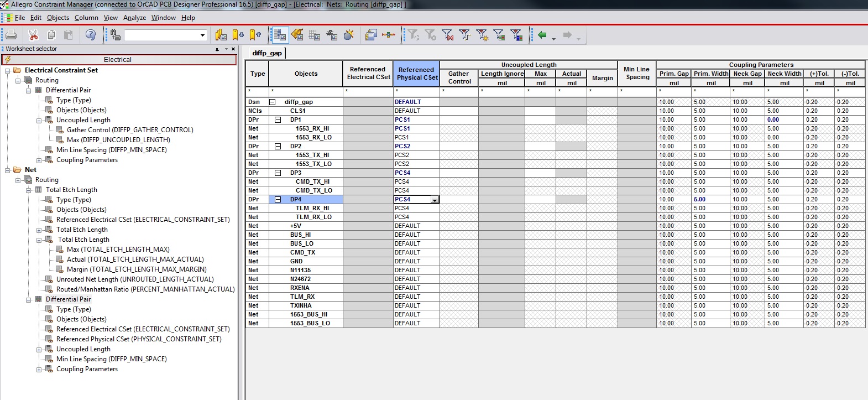Click the Cut scissors icon
The height and width of the screenshot is (400, 868).
pos(33,35)
